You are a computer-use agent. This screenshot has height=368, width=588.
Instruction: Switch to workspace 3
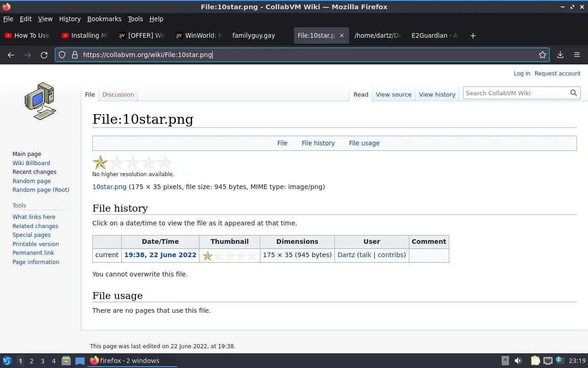pyautogui.click(x=42, y=361)
